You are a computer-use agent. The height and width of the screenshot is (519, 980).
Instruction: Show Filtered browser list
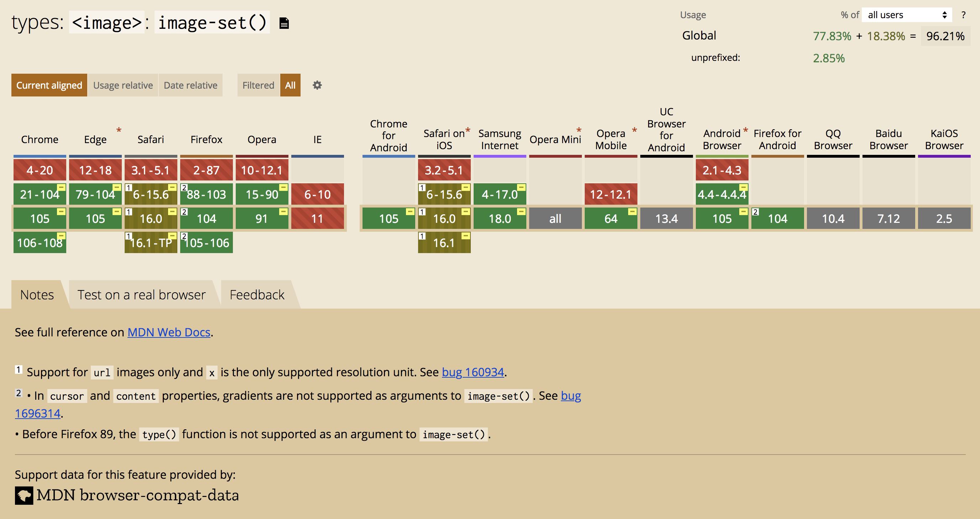(x=258, y=85)
